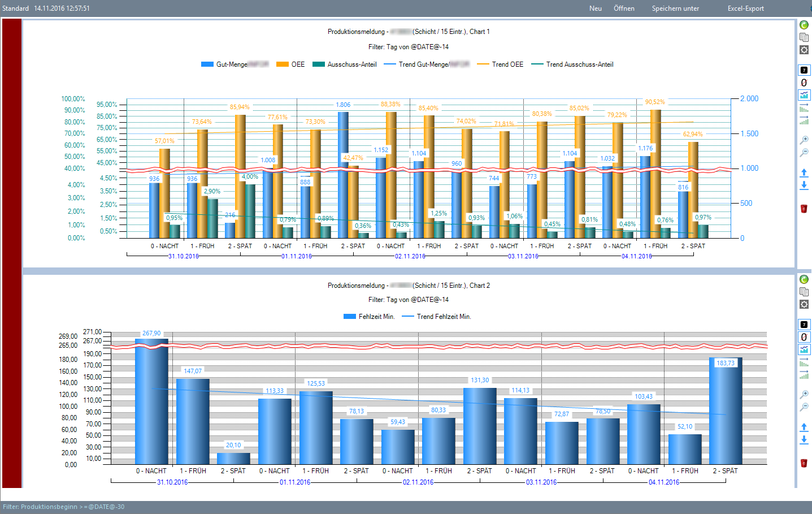Screen dimensions: 812x514
Task: Click the 1.176 Gut-Menge label
Action: coord(645,148)
